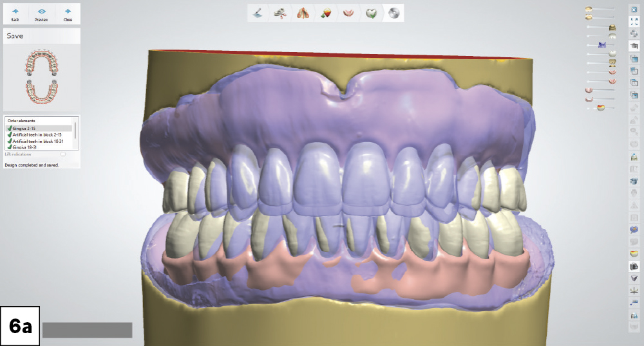Screen dimensions: 644x346
Task: Open the gingiva design workflow step
Action: (348, 13)
